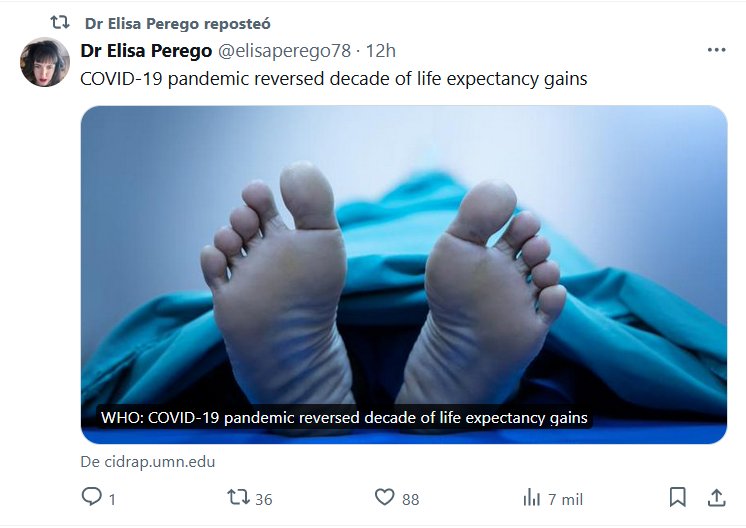Click the tweet text about life expectancy gains

coord(334,79)
